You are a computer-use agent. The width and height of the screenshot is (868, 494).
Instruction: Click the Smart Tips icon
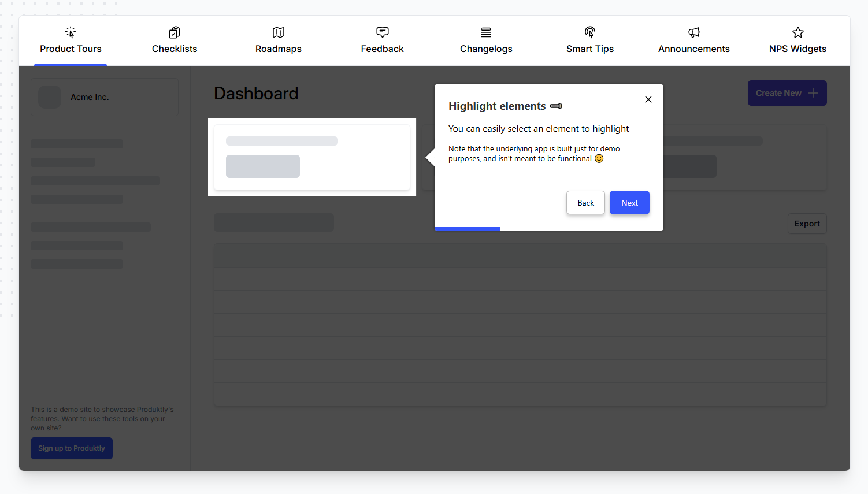pyautogui.click(x=589, y=32)
